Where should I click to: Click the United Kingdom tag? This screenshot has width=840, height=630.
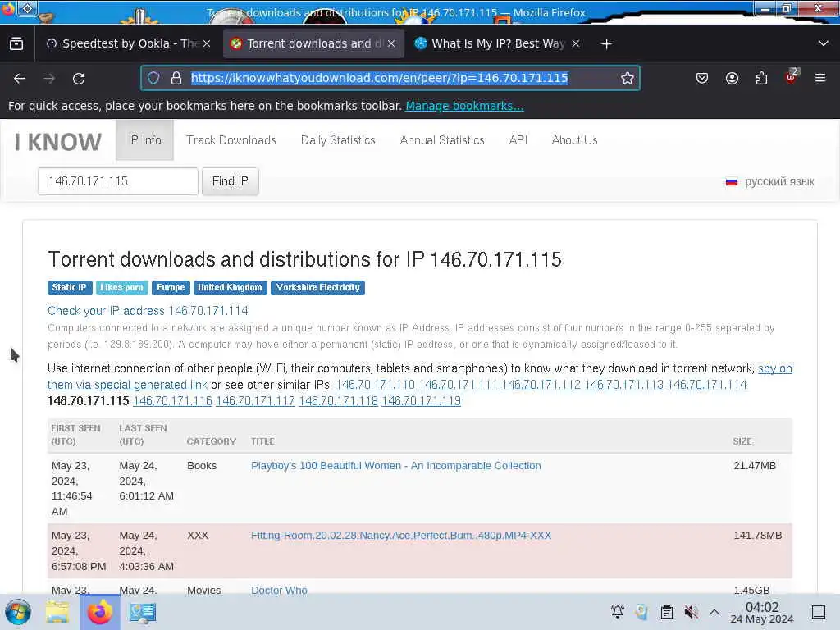pos(230,288)
